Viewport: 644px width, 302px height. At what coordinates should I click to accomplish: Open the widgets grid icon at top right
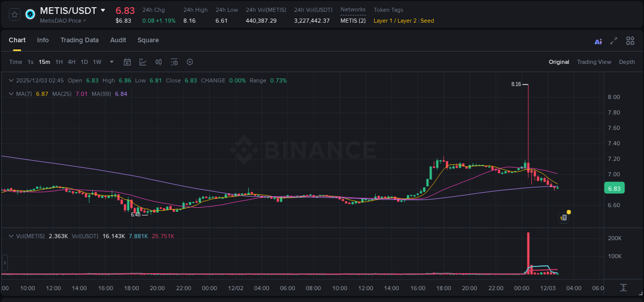630,41
